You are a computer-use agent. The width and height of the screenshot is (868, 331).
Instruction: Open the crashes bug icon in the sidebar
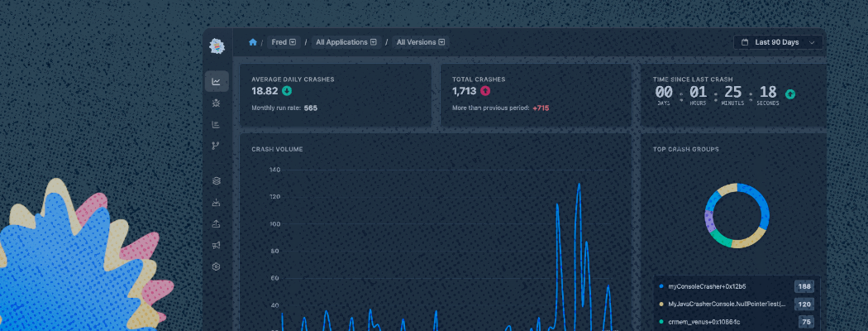[217, 103]
